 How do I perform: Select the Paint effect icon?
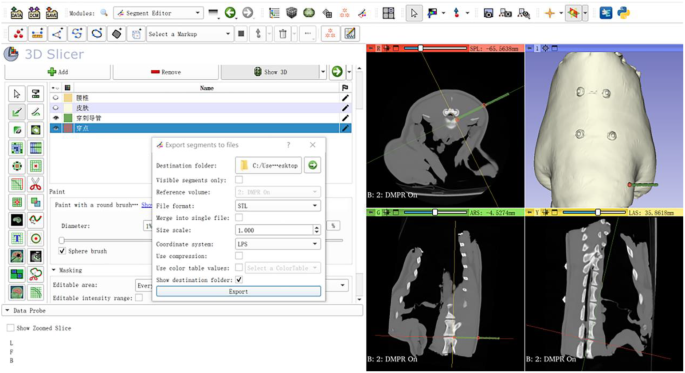pos(17,112)
